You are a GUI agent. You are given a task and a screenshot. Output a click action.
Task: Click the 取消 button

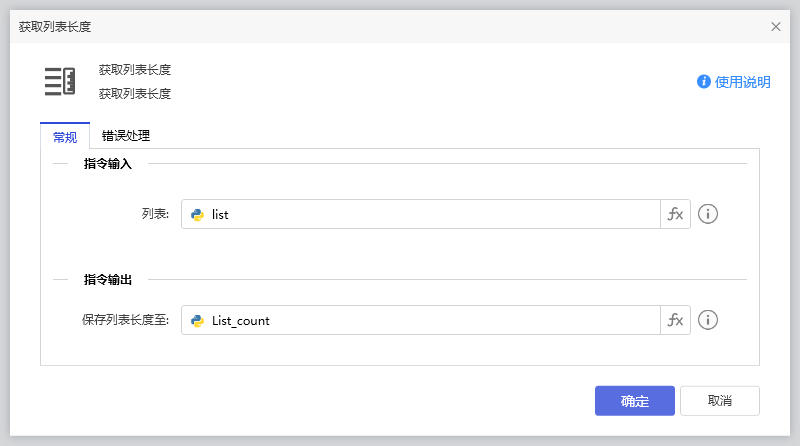[719, 401]
